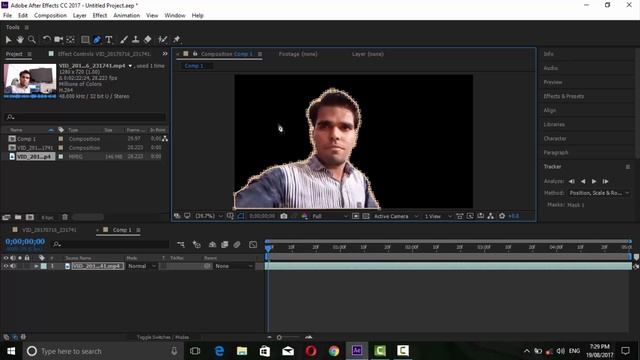Open the Composition menu
This screenshot has width=640, height=360.
click(50, 16)
